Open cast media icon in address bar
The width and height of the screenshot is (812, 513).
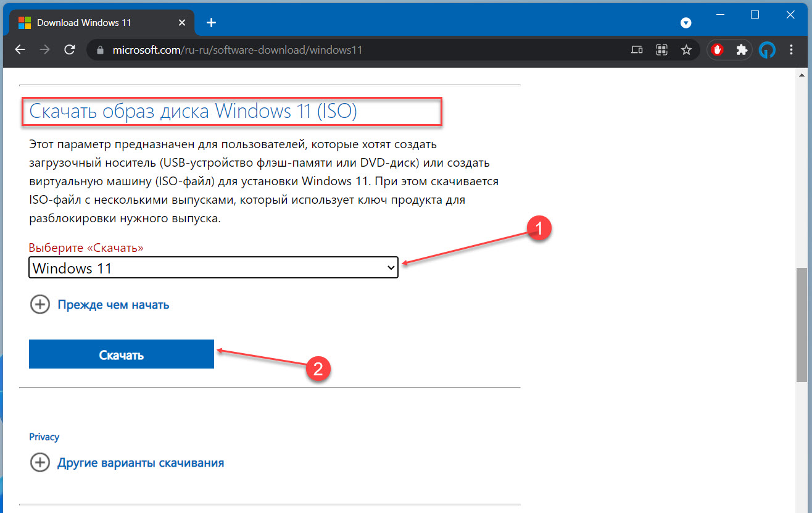(637, 50)
